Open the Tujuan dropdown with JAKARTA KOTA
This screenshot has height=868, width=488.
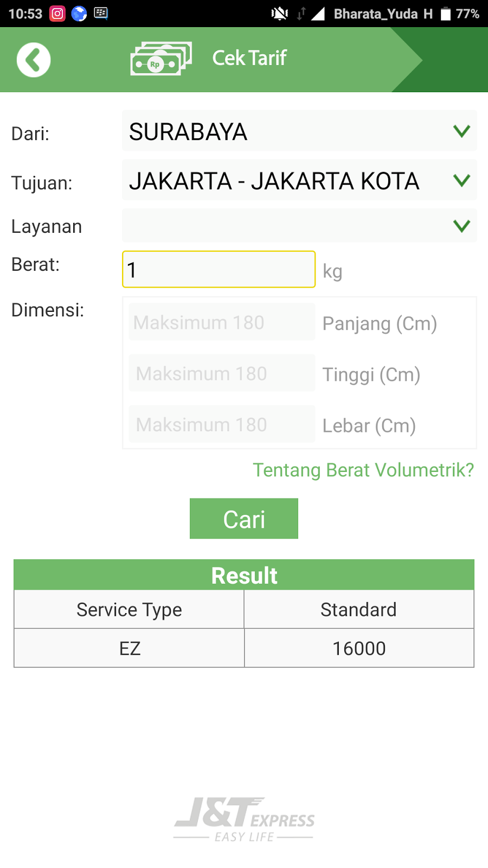coord(299,180)
